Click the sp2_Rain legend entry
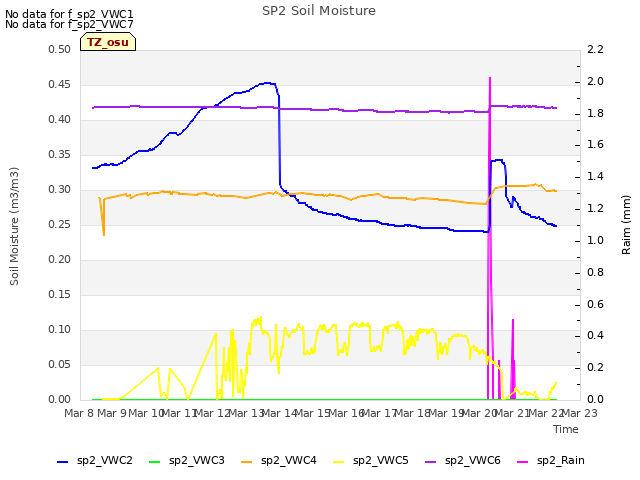Viewport: 640px width, 480px height. click(x=551, y=461)
